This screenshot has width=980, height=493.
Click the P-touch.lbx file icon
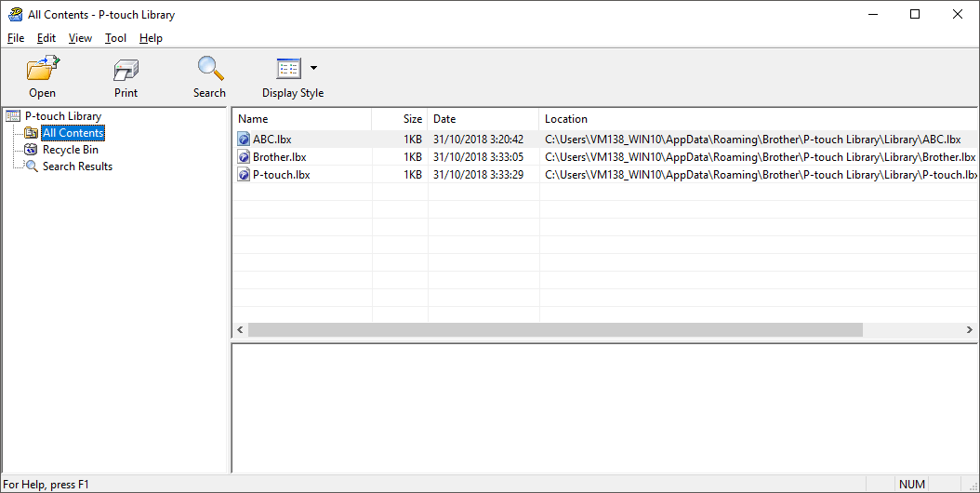click(x=244, y=175)
